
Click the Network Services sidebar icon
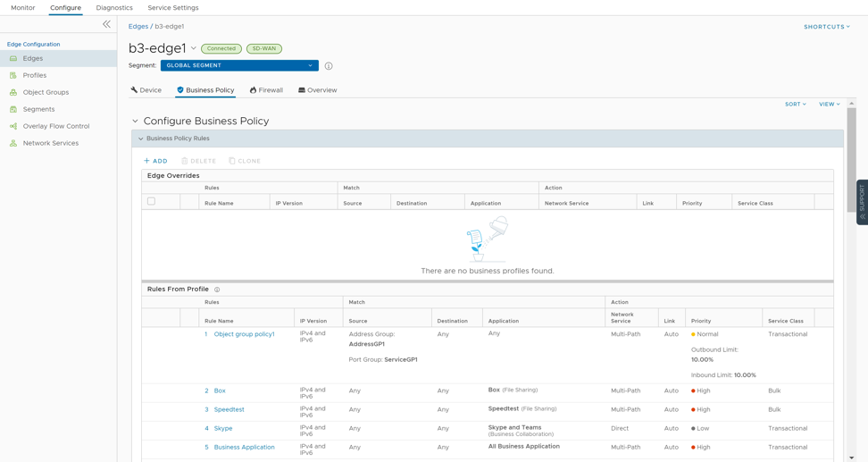coord(13,144)
